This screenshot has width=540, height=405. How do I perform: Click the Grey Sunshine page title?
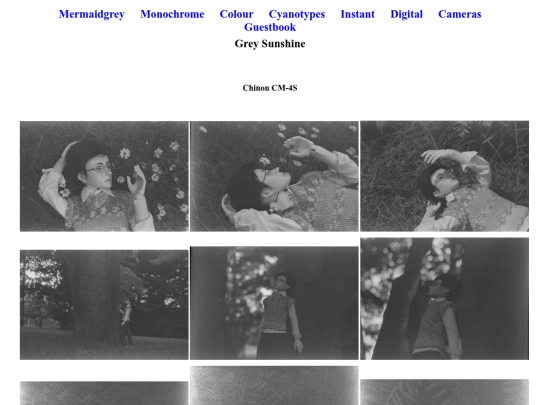(270, 44)
